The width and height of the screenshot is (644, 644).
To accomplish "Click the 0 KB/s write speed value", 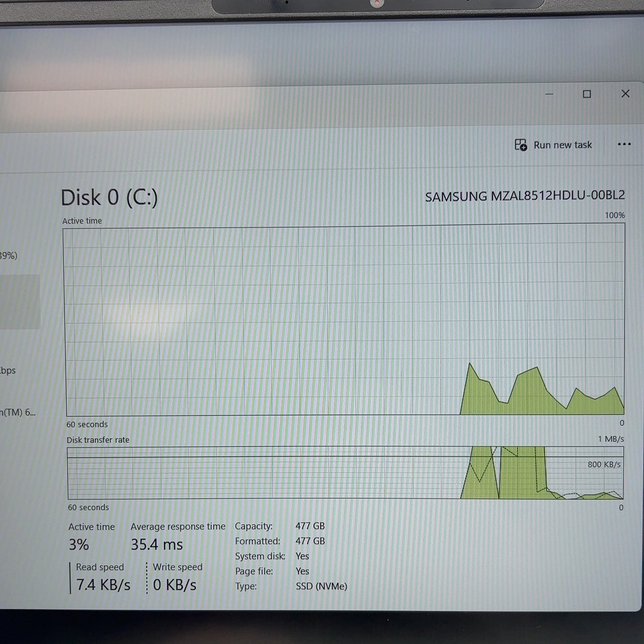I will tap(175, 585).
